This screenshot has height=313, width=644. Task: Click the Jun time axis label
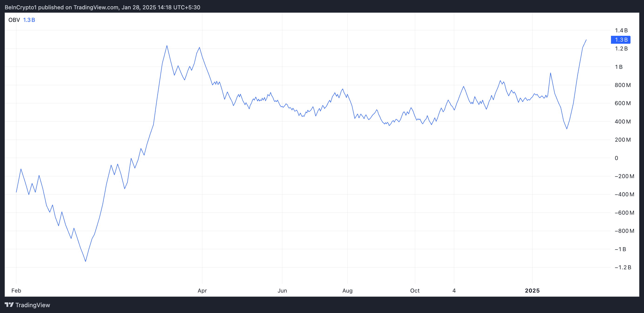pos(282,290)
